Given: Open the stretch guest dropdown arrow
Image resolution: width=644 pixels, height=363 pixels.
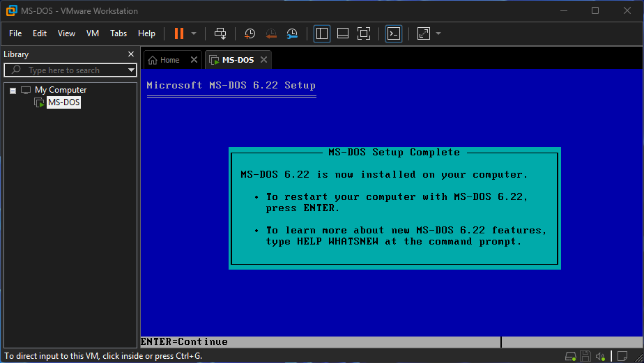Looking at the screenshot, I should [438, 33].
